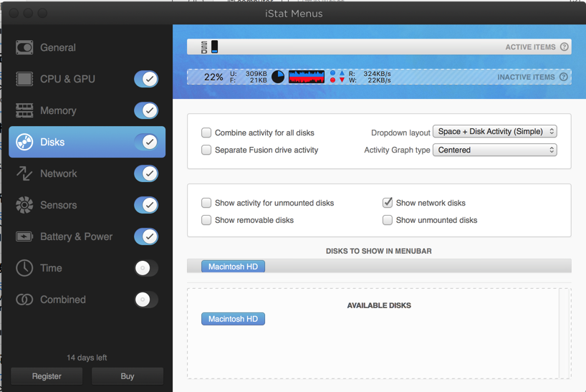Turn off the Network switch
This screenshot has height=392, width=586.
coord(146,173)
